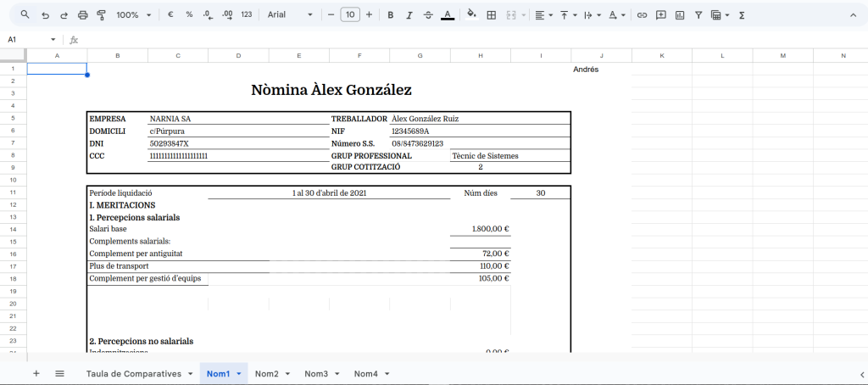Redo the last action
Viewport: 868px width, 385px height.
[x=64, y=15]
